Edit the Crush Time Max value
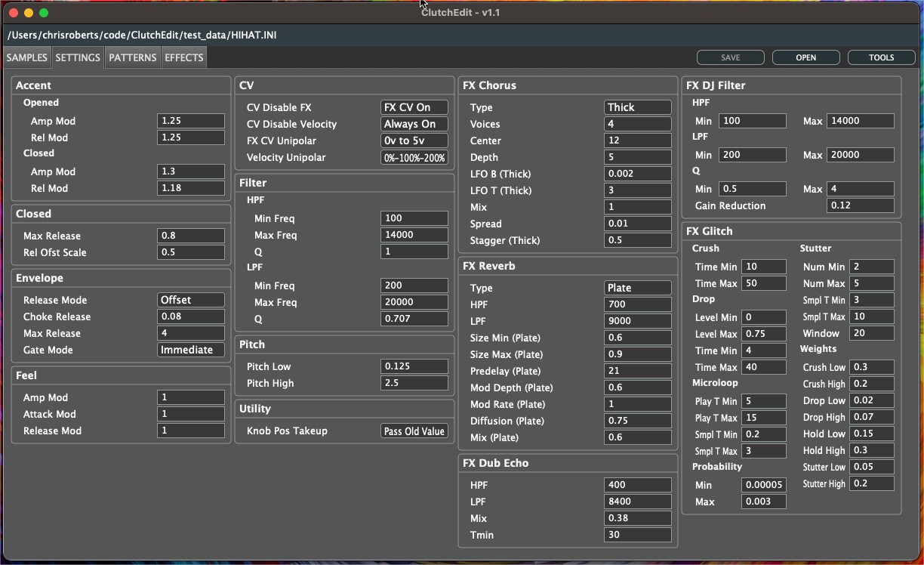 764,283
